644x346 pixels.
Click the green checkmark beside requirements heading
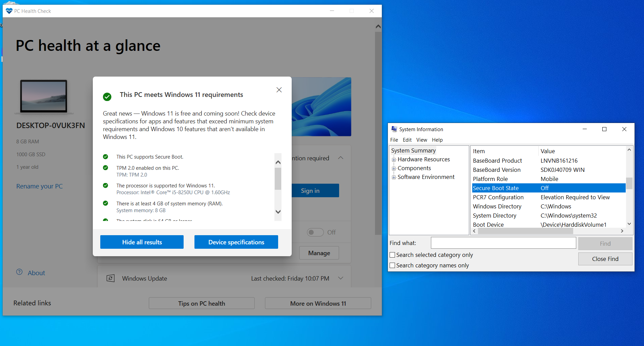[x=107, y=97]
